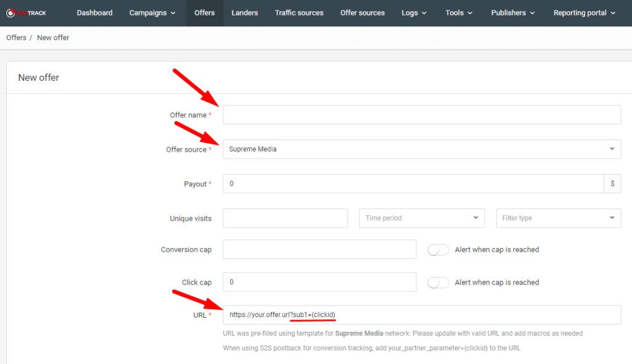The image size is (632, 364).
Task: Click the S2S postback hint text
Action: pyautogui.click(x=372, y=348)
